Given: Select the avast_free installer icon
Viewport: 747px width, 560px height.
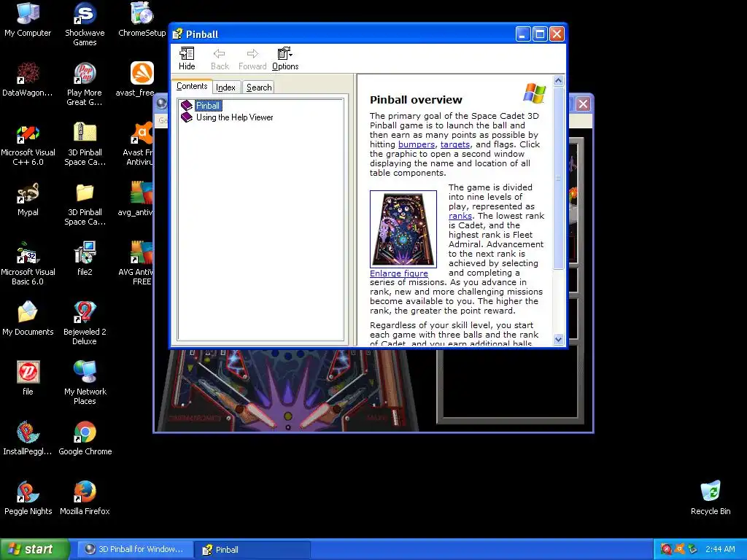Looking at the screenshot, I should [139, 80].
